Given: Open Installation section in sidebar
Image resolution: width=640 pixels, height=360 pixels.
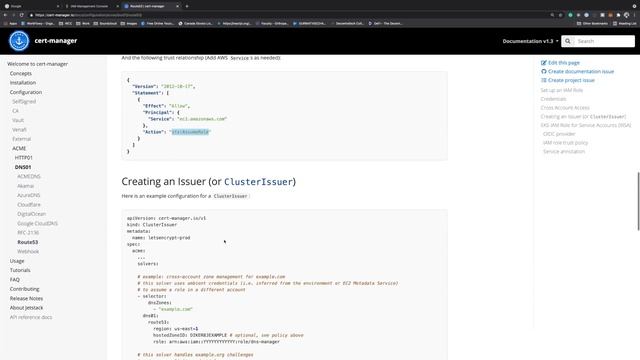Looking at the screenshot, I should [23, 83].
